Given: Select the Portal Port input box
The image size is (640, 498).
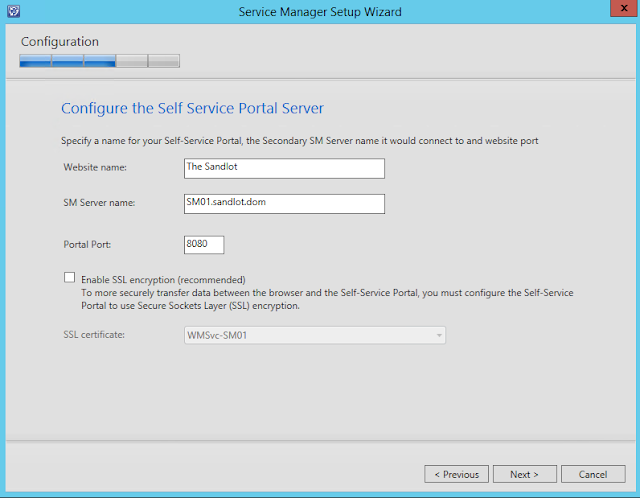Looking at the screenshot, I should pos(204,244).
